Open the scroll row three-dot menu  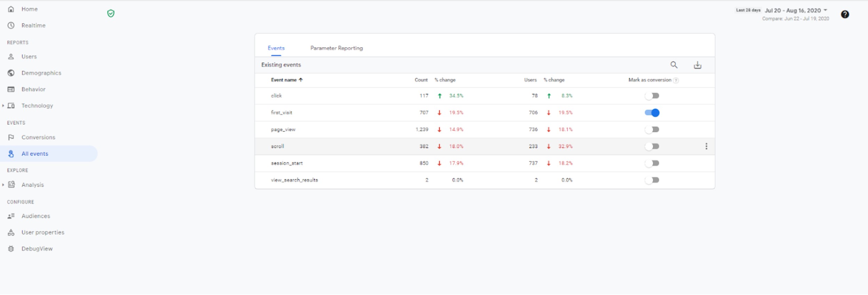(706, 146)
